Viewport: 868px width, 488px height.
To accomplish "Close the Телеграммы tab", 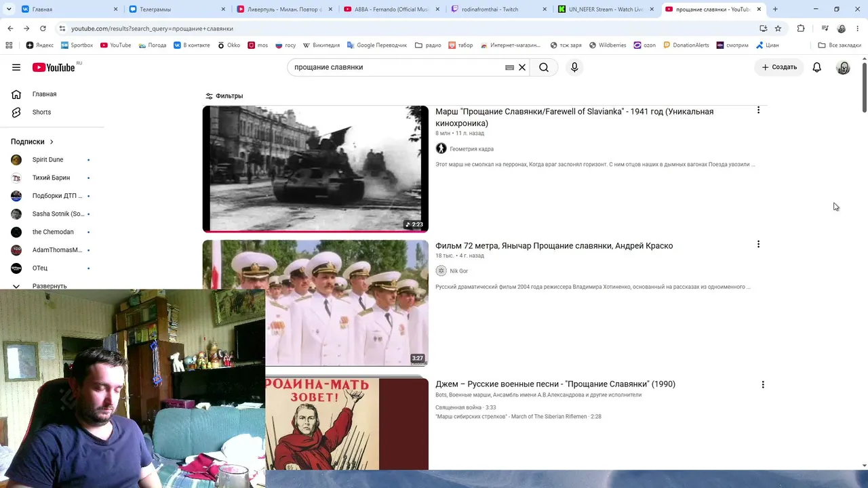I will click(x=222, y=9).
